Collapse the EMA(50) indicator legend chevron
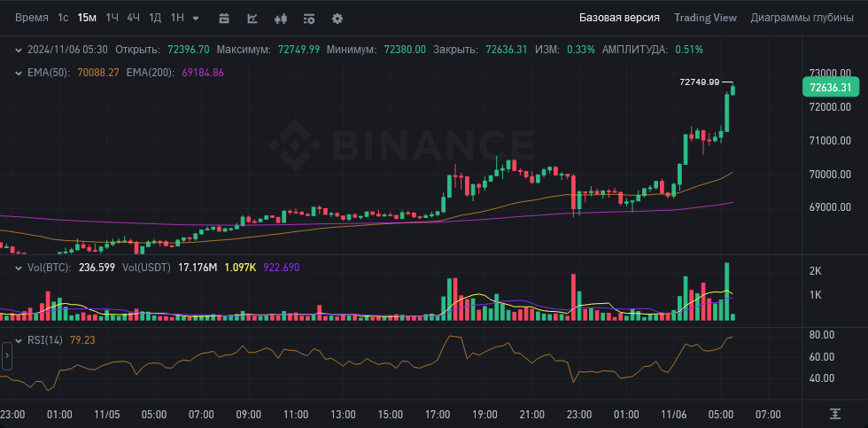Viewport: 868px width, 428px height. 19,73
